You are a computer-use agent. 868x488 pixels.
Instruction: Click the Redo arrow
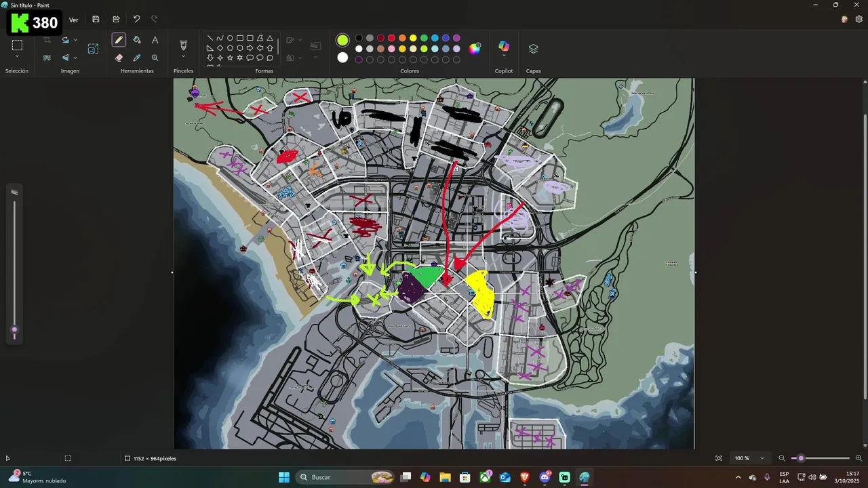click(x=155, y=20)
